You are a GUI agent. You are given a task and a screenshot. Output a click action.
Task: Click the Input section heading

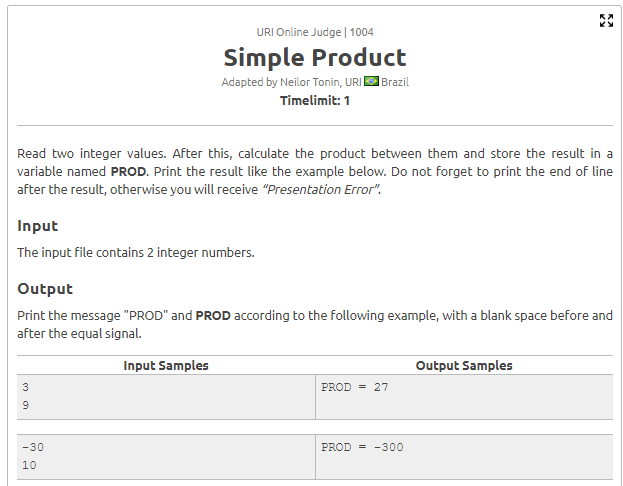(37, 226)
